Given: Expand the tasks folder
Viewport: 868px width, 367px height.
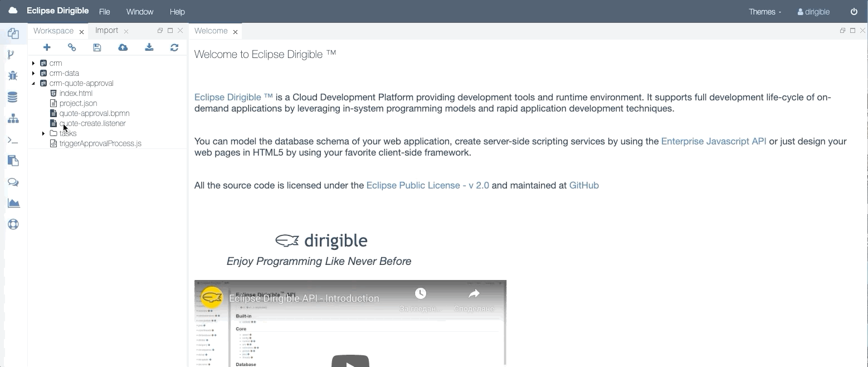Looking at the screenshot, I should click(x=43, y=133).
